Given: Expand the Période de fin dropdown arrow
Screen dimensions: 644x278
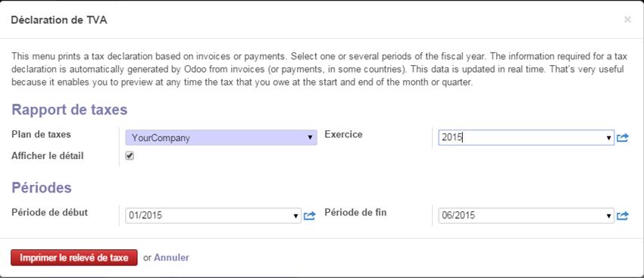Looking at the screenshot, I should click(608, 216).
